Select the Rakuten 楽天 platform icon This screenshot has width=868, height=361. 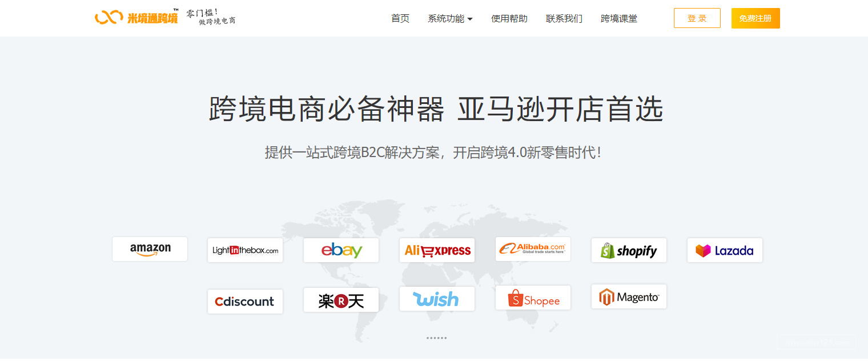tap(341, 299)
